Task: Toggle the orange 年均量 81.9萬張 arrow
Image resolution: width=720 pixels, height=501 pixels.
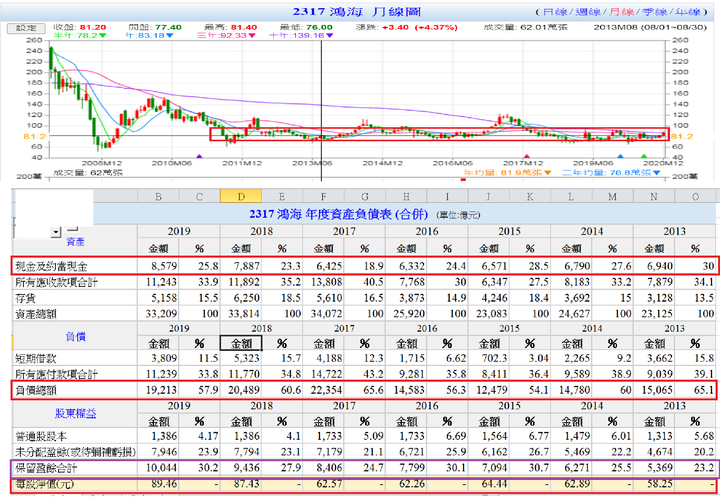Action: (547, 173)
